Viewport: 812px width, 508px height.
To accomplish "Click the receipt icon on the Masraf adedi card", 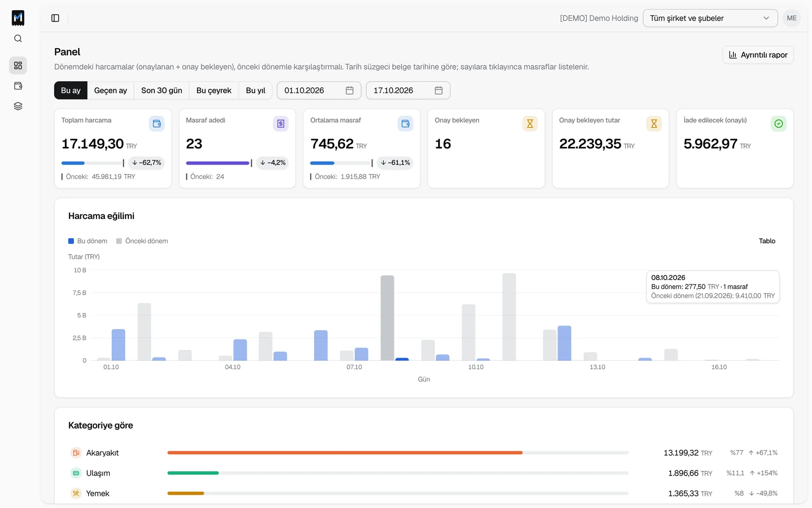I will [281, 123].
